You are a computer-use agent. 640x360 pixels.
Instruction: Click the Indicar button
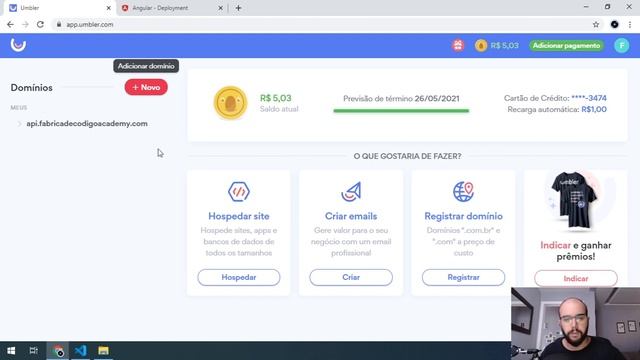(576, 279)
